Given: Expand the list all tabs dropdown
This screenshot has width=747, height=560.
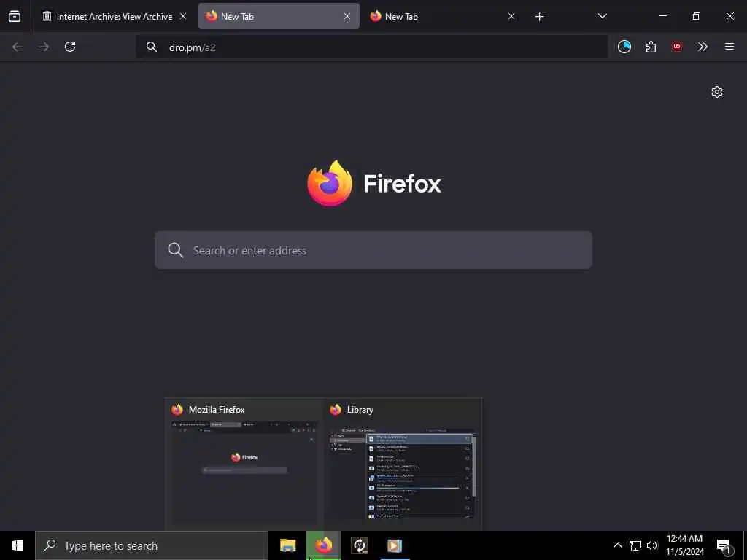Looking at the screenshot, I should click(x=602, y=16).
